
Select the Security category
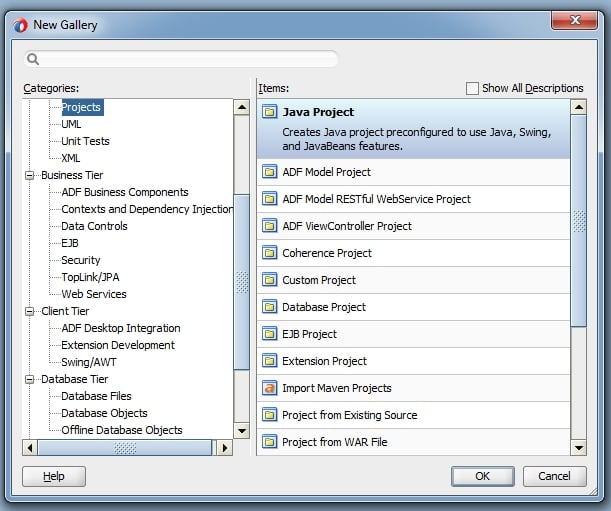tap(81, 260)
